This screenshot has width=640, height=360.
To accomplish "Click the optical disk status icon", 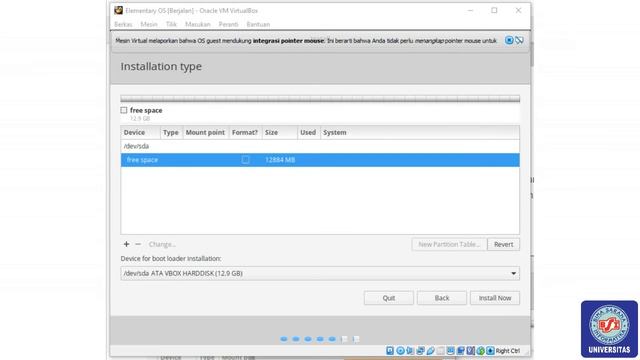I will 400,351.
